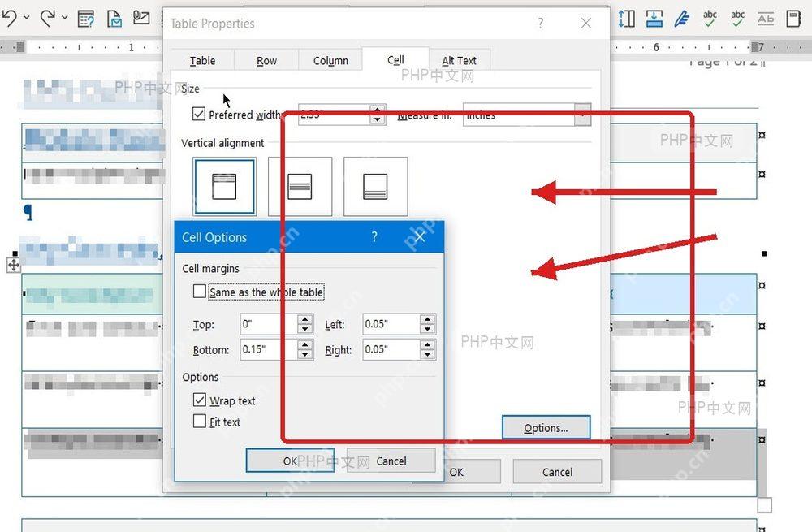The width and height of the screenshot is (812, 532).
Task: Open the Alt Text tab
Action: (459, 61)
